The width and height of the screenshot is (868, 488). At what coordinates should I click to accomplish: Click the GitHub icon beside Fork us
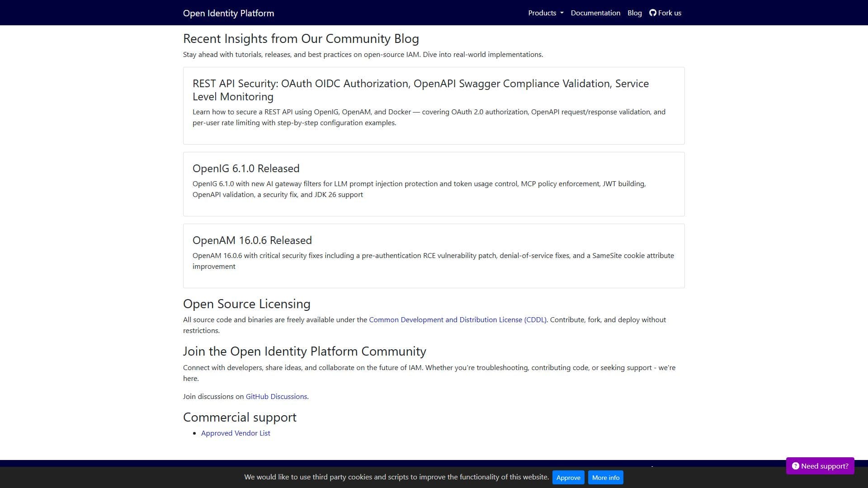652,13
